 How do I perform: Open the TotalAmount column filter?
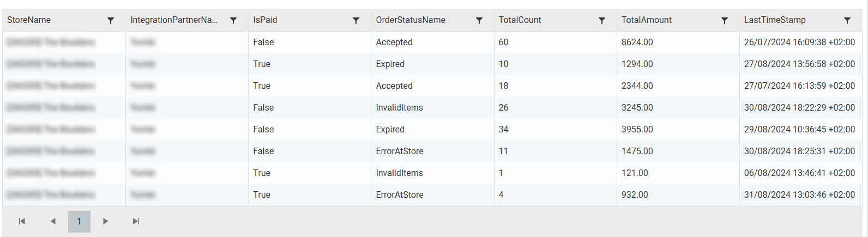point(725,21)
